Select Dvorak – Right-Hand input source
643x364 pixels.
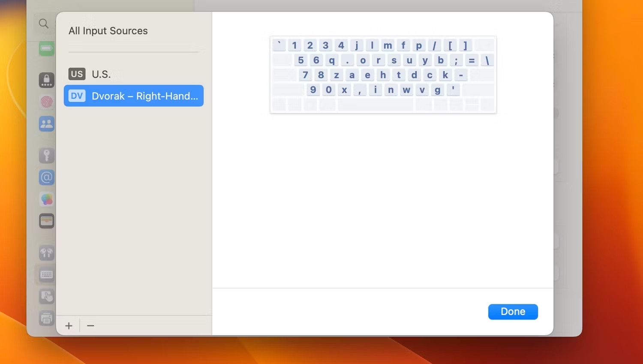point(134,96)
